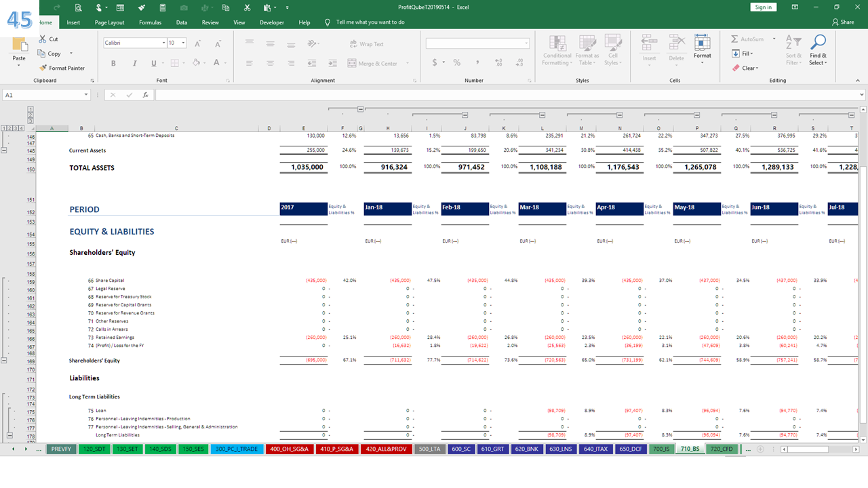Click the Decrease Indent icon
The image size is (868, 488).
click(x=312, y=63)
